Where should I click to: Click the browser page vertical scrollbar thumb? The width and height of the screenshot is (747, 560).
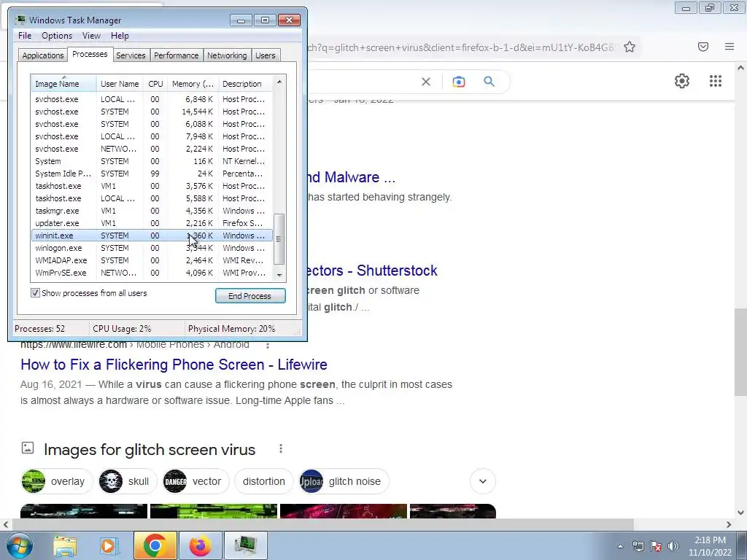coord(740,351)
